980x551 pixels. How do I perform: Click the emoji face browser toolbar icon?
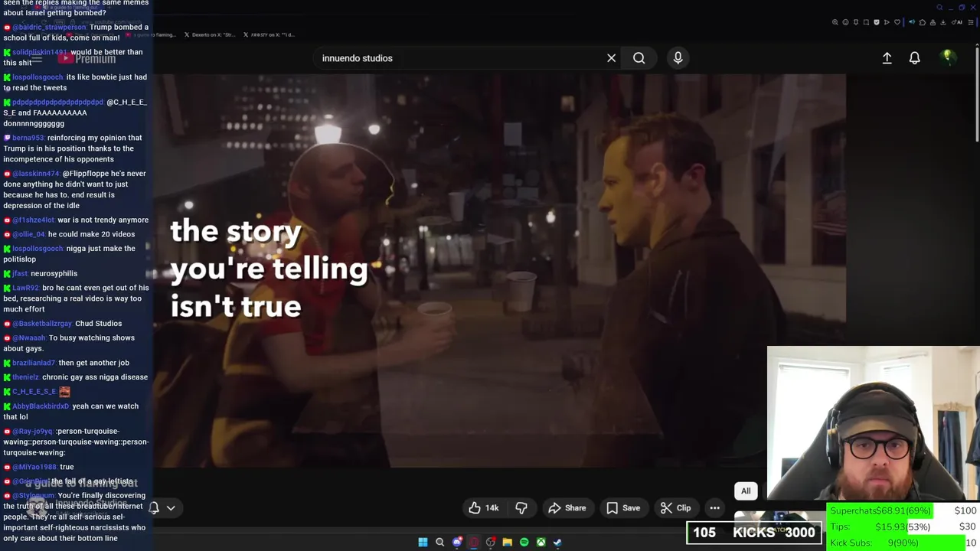845,22
